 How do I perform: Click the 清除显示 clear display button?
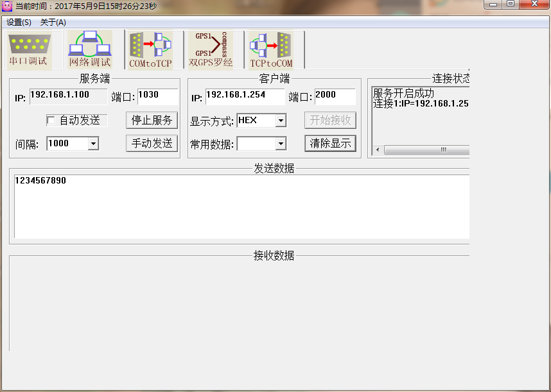[330, 143]
